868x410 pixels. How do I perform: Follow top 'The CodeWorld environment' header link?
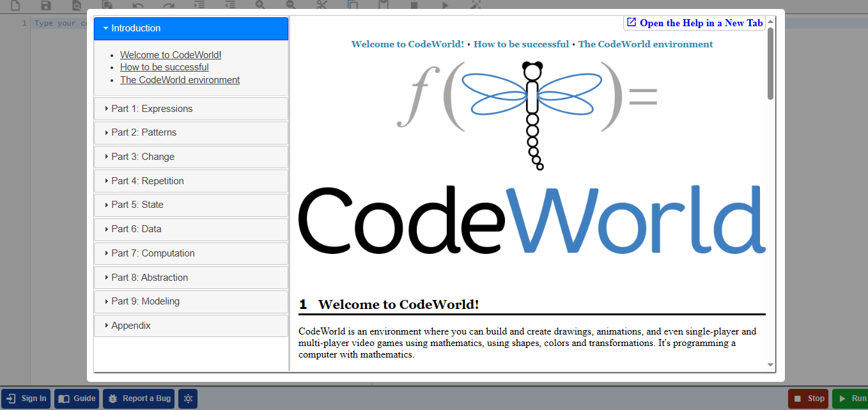646,44
